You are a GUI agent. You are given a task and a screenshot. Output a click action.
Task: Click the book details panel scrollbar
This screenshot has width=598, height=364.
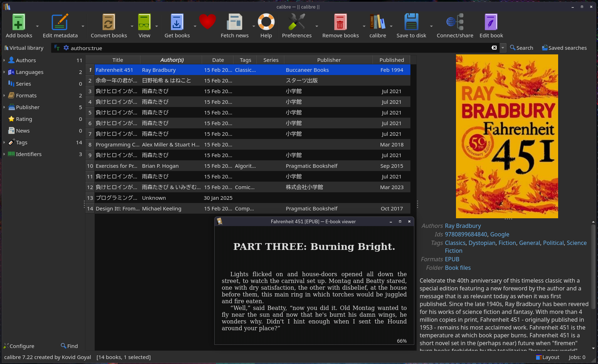(x=593, y=267)
